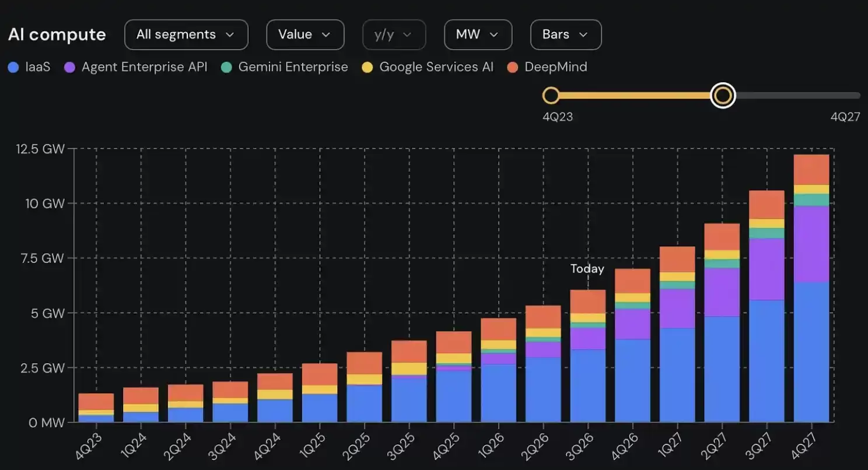Click the purple Agent Enterprise API segment of 4Q27
868x470 pixels.
click(x=811, y=244)
